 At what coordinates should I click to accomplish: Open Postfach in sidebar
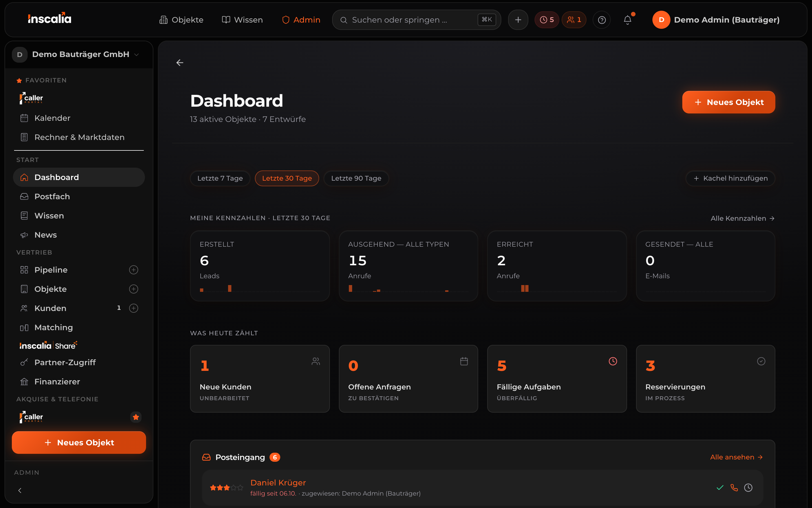point(79,196)
